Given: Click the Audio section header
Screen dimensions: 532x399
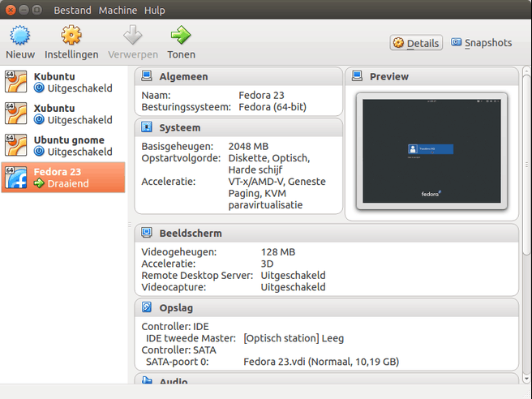Looking at the screenshot, I should point(326,379).
